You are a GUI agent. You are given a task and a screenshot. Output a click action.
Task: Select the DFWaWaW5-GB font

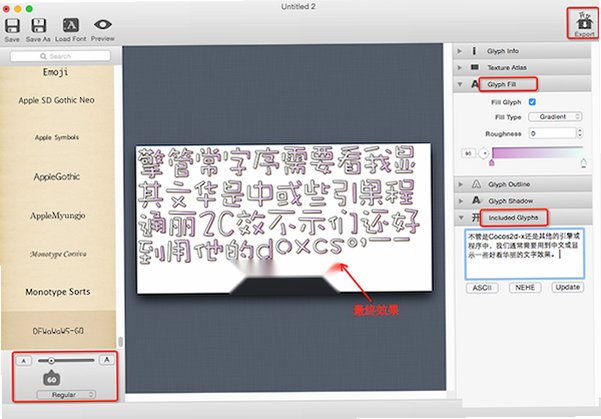click(x=58, y=330)
